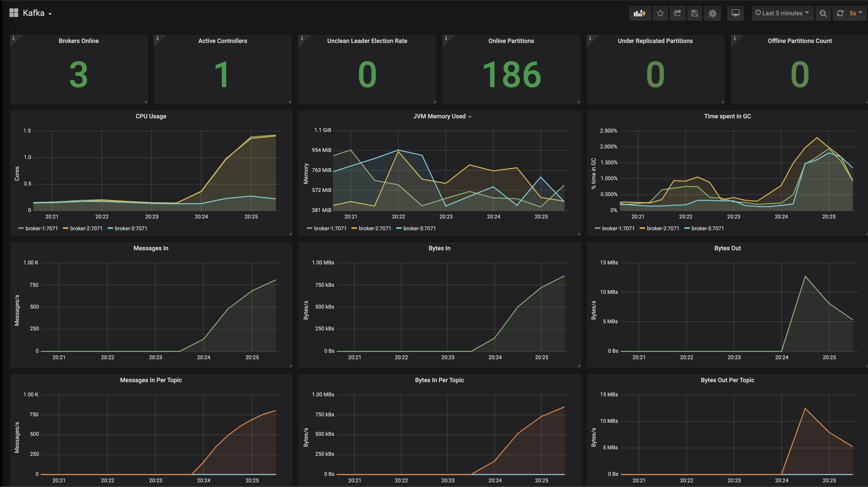The width and height of the screenshot is (868, 487).
Task: Click the Under Replicated Partitions value 0
Action: point(655,75)
